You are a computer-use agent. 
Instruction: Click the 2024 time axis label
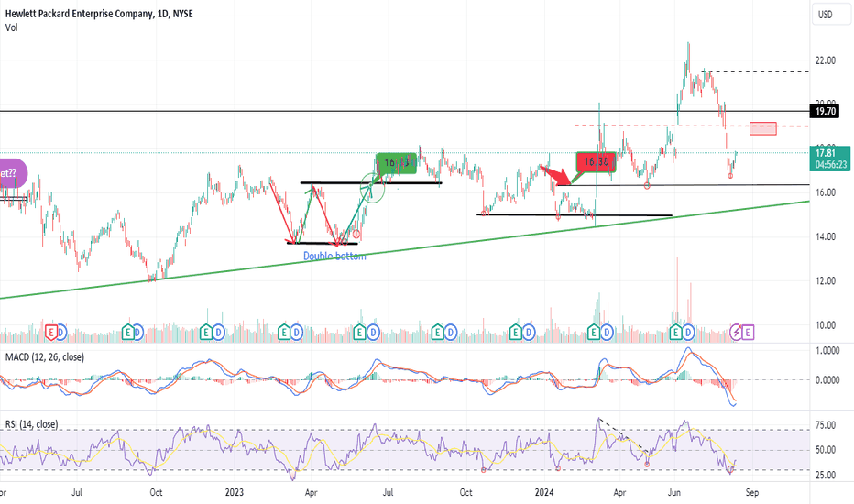click(544, 492)
